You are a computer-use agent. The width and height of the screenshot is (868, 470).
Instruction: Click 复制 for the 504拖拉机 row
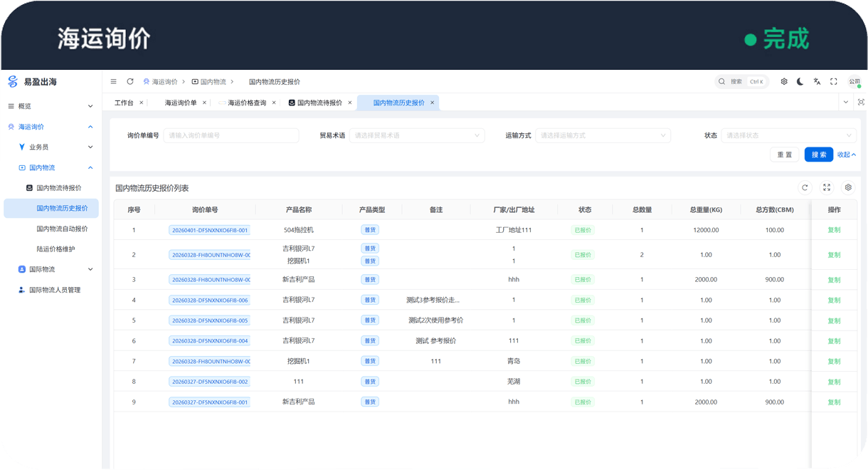(834, 230)
